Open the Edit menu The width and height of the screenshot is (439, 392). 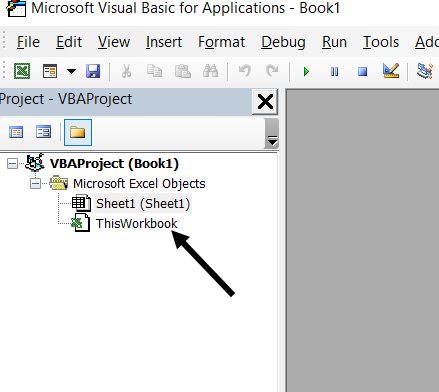pos(69,42)
